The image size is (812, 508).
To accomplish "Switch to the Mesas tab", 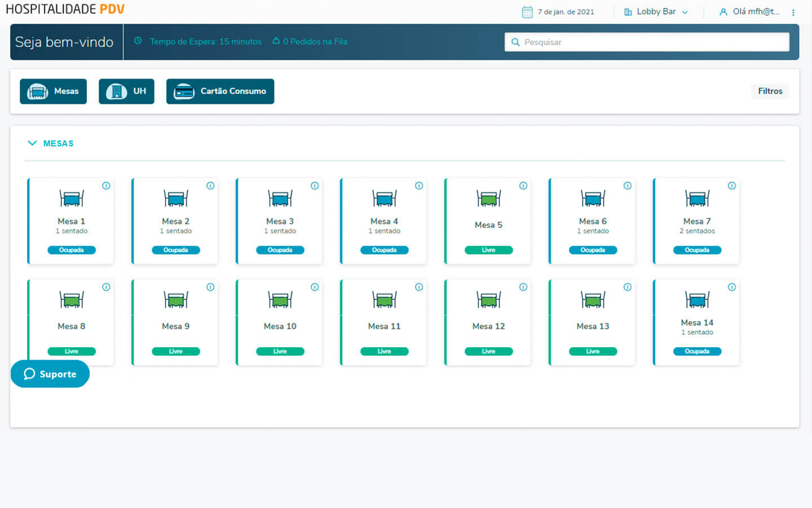I will [x=54, y=91].
